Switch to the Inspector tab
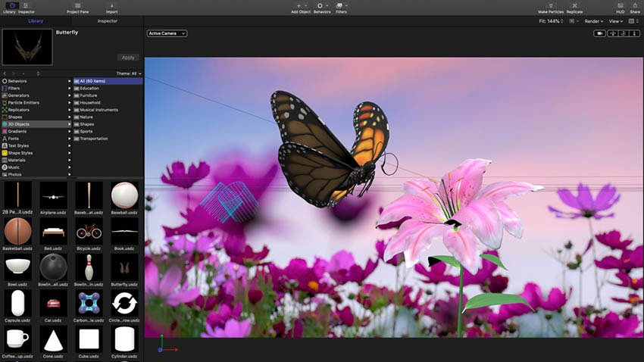The image size is (644, 362). 107,21
